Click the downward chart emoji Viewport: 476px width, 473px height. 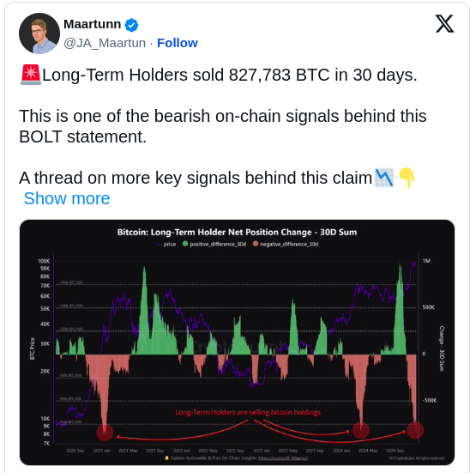pyautogui.click(x=384, y=178)
